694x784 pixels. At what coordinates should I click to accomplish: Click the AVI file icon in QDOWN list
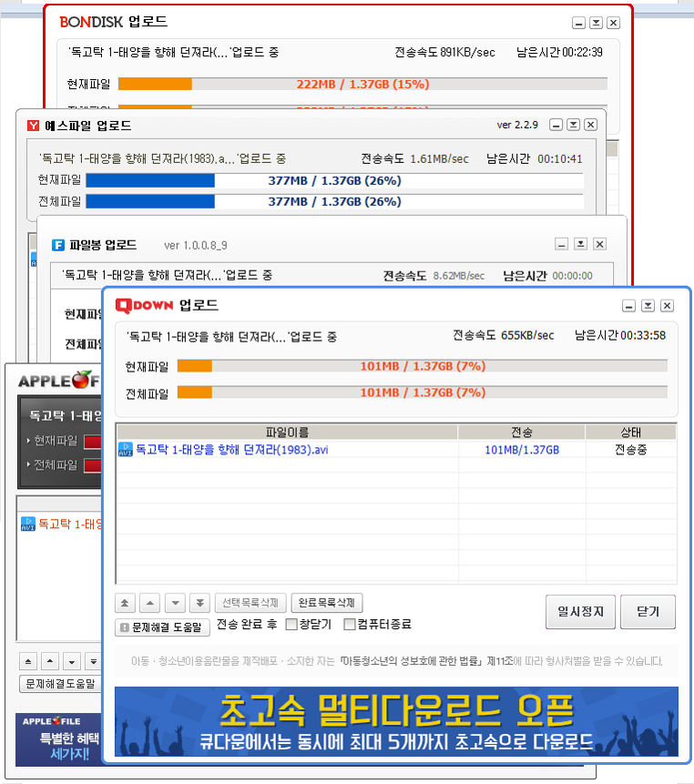(x=126, y=449)
